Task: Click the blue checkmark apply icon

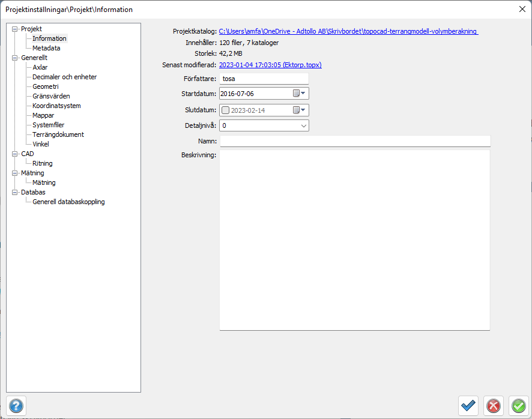Action: [x=468, y=406]
